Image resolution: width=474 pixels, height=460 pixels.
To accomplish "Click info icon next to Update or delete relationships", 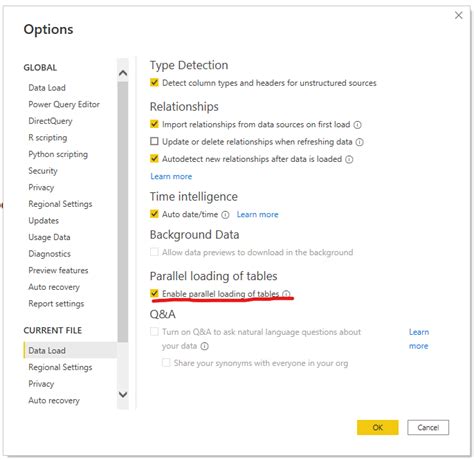I will (359, 142).
